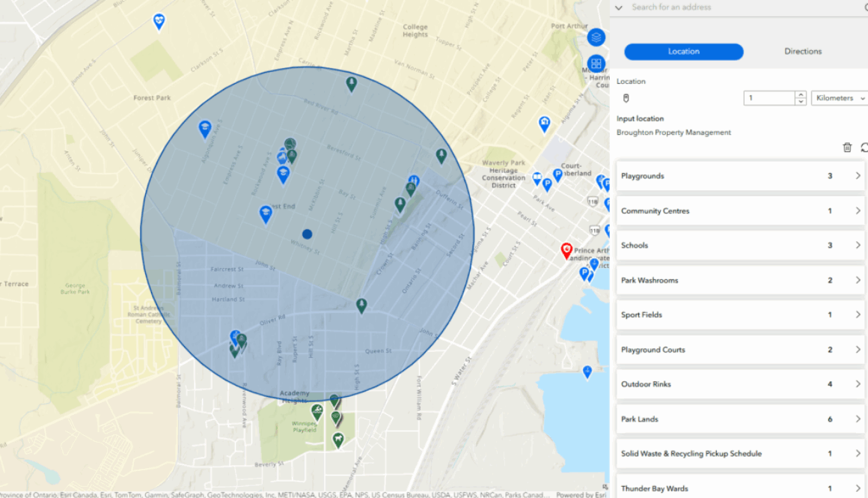Click the blue center dot of the buffer

[x=307, y=234]
